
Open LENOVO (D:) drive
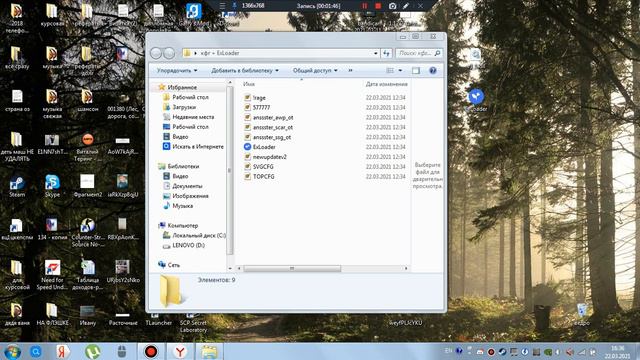click(188, 245)
